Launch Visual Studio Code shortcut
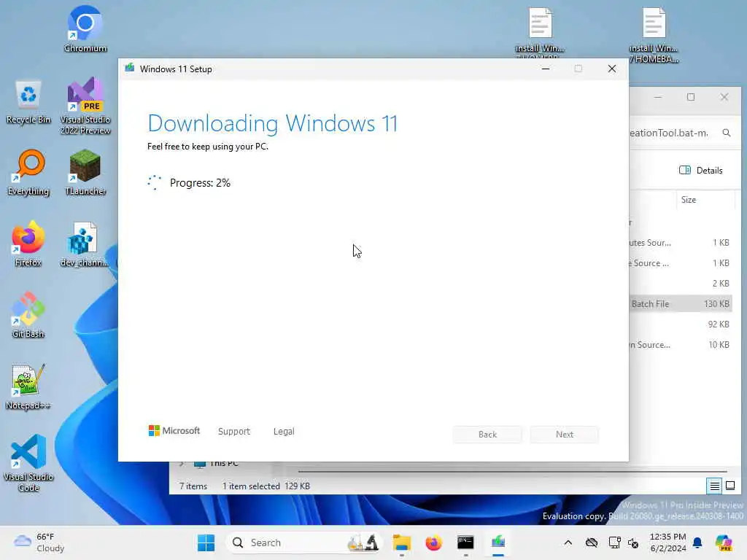The width and height of the screenshot is (747, 560). 28,463
